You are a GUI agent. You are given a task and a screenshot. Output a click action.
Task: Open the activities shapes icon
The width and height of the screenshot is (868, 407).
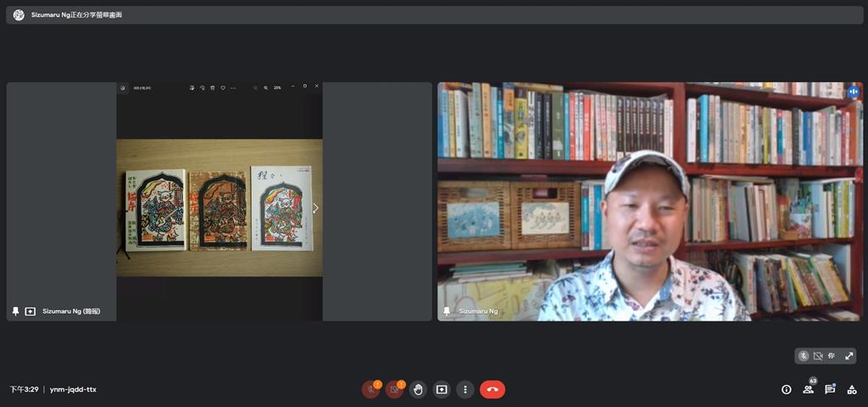(852, 389)
